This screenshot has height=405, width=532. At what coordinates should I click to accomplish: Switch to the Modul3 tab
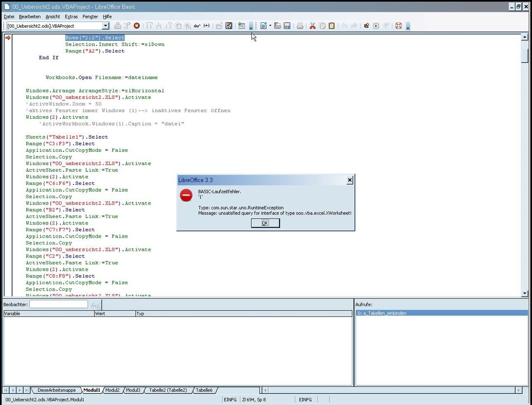[133, 390]
